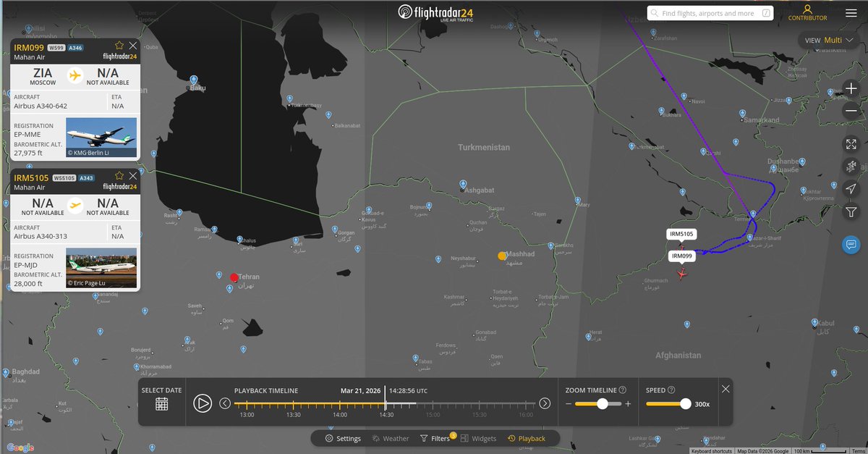The height and width of the screenshot is (454, 868).
Task: Click the Baku airport pin on the map
Action: (x=194, y=80)
